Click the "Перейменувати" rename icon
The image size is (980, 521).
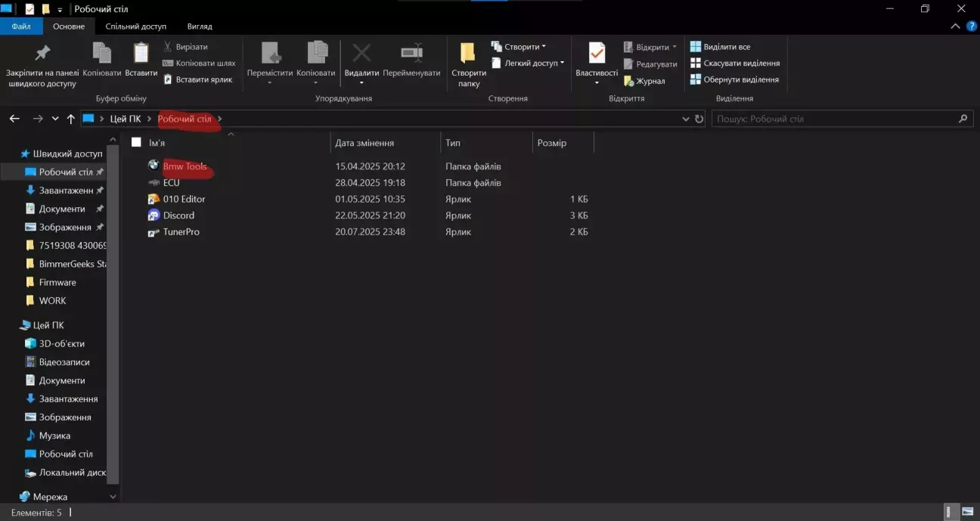point(411,53)
